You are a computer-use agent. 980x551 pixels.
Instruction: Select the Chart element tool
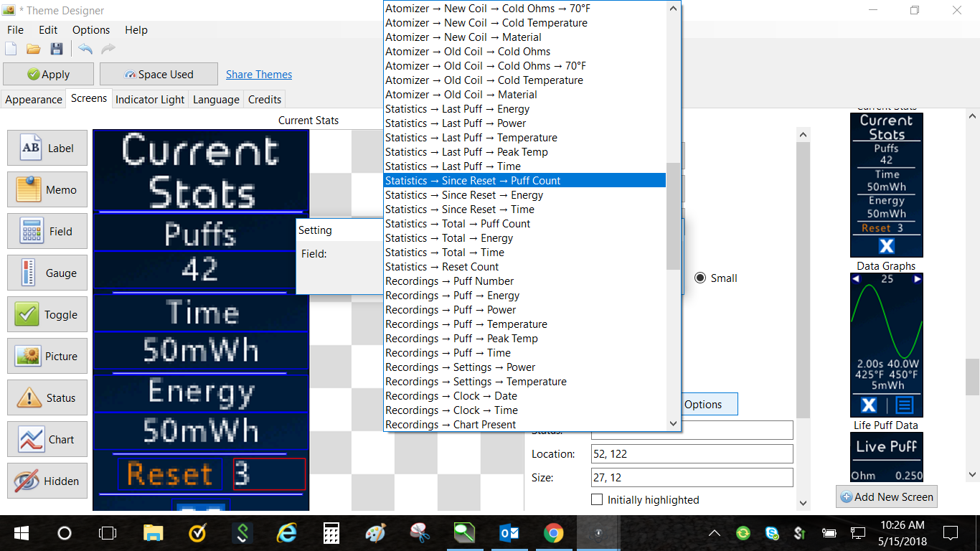pyautogui.click(x=47, y=440)
